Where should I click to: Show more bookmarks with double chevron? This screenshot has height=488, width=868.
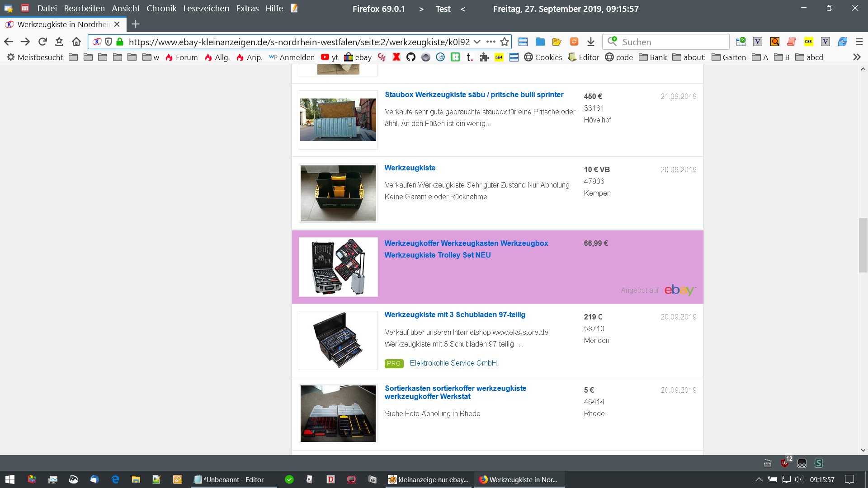coord(856,57)
